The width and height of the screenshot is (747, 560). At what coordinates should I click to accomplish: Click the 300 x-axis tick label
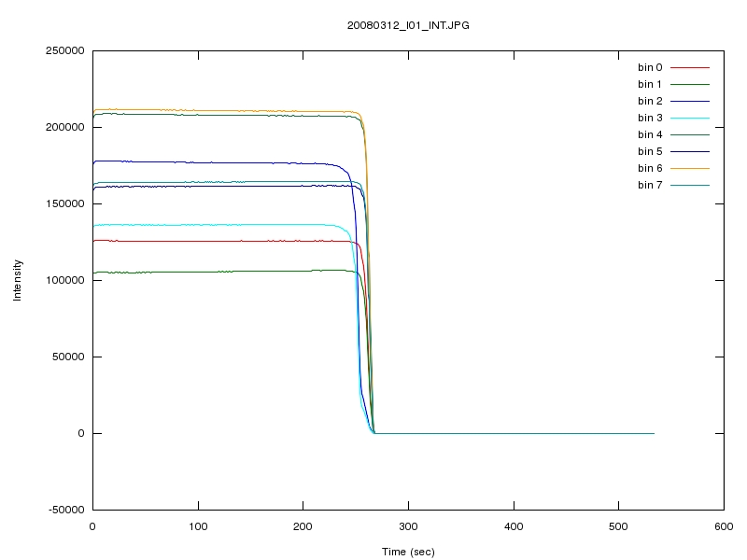[x=408, y=526]
